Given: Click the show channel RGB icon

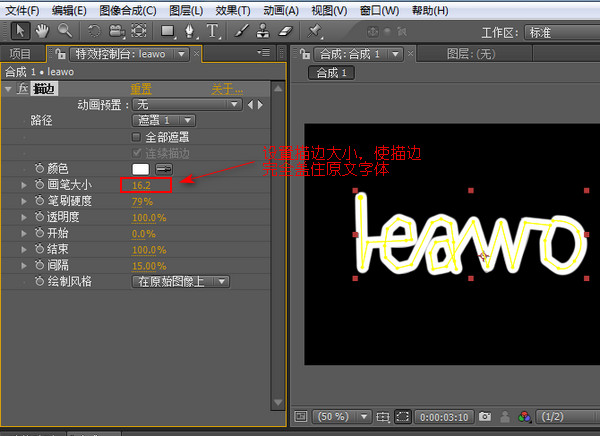Looking at the screenshot, I should tap(524, 416).
